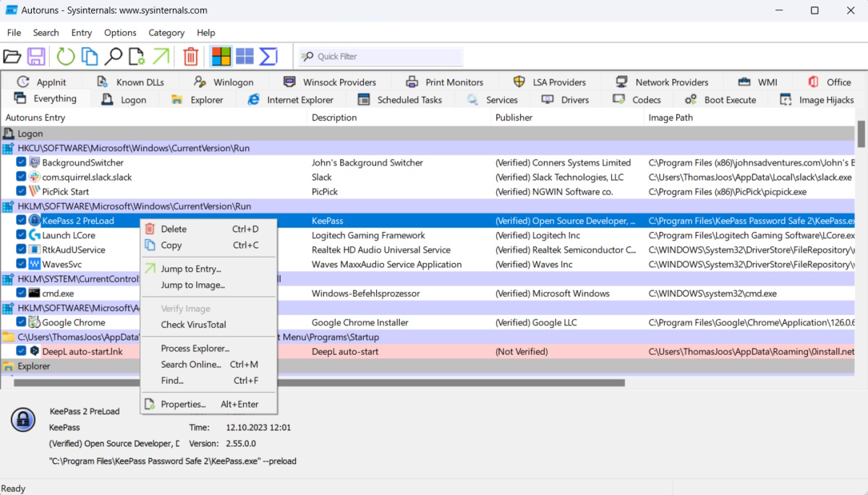Click the blue sigma toolbar icon
This screenshot has width=868, height=495.
tap(268, 56)
